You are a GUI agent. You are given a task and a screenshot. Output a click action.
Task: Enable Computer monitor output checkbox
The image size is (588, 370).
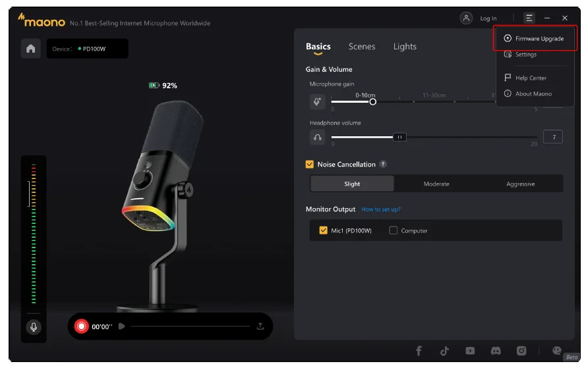[393, 230]
